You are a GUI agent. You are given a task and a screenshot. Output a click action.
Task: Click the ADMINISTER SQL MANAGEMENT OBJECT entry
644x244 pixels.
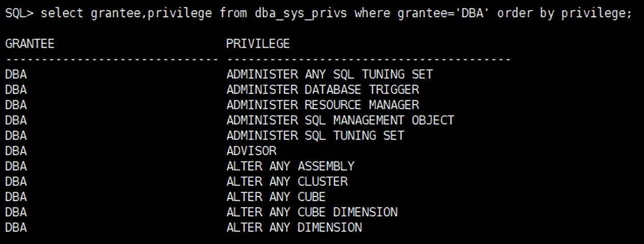[340, 120]
